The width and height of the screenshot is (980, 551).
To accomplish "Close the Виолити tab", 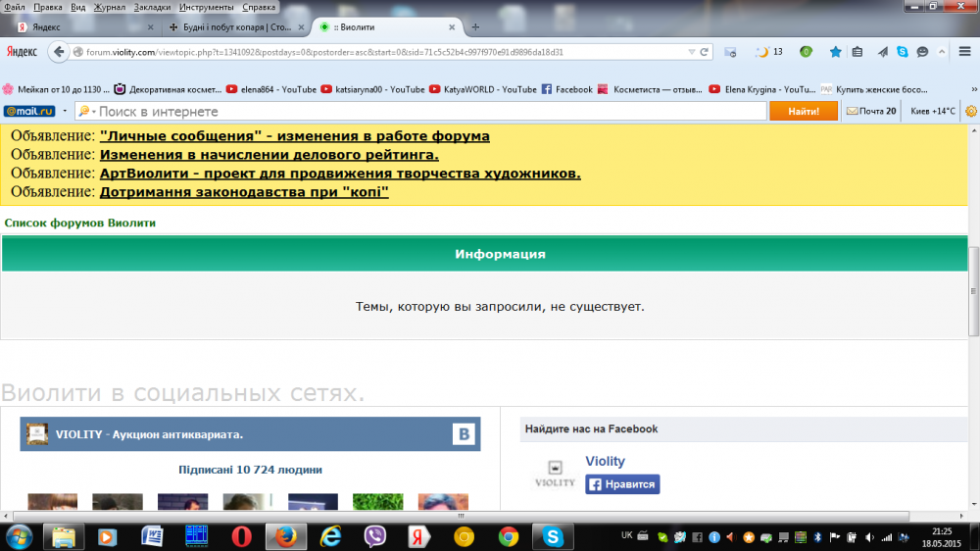I will 452,27.
